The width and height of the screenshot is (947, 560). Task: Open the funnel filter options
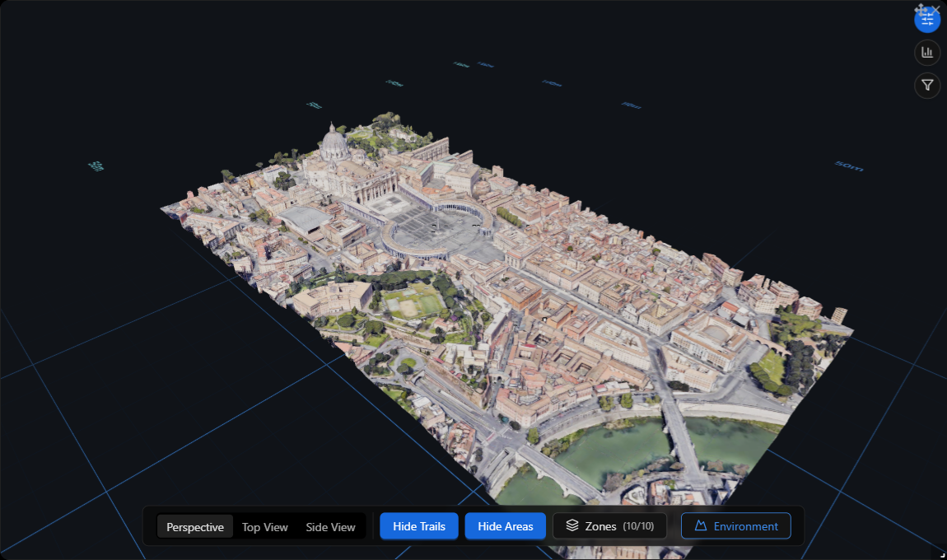tap(927, 85)
